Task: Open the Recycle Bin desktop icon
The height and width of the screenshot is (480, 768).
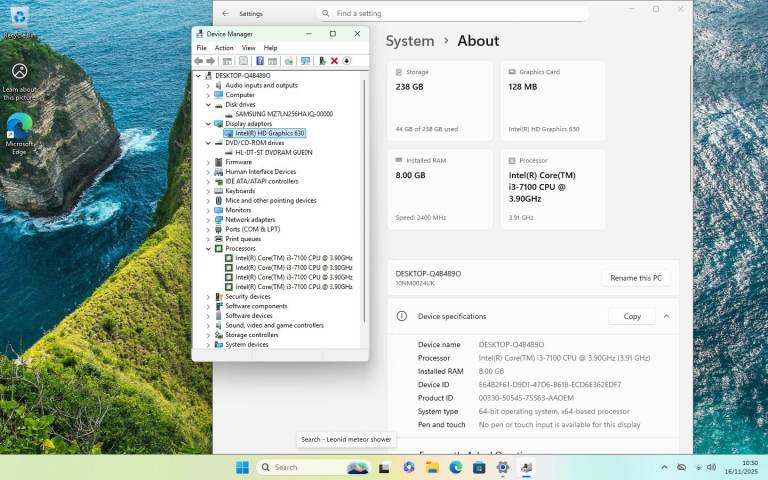Action: coord(19,22)
